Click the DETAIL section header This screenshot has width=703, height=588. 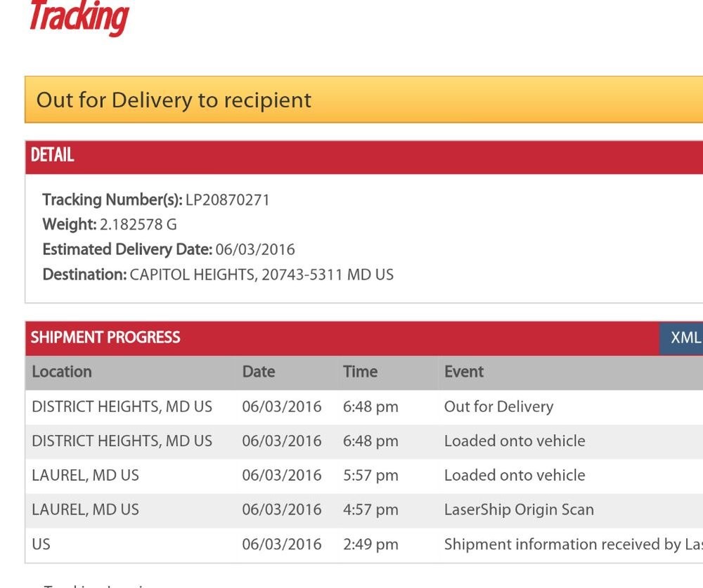[53, 155]
